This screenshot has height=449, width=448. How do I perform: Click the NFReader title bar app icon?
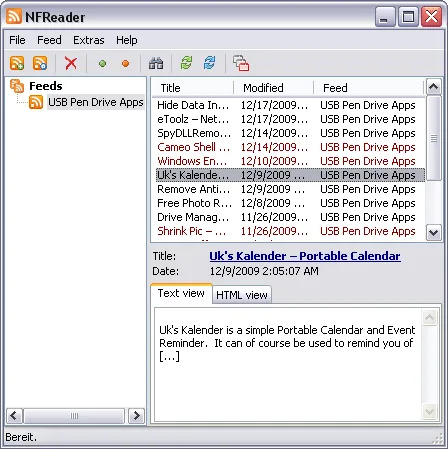tap(14, 16)
